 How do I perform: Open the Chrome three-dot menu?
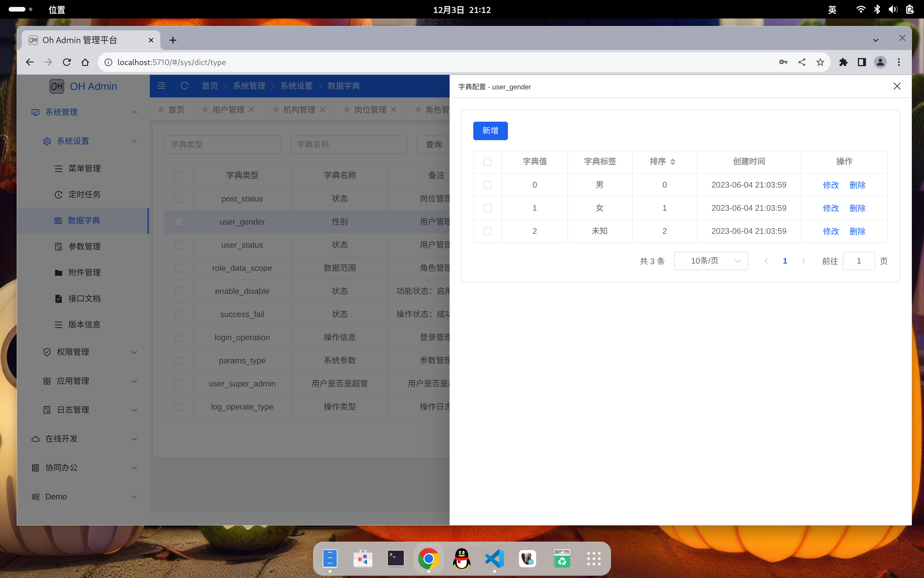click(899, 62)
